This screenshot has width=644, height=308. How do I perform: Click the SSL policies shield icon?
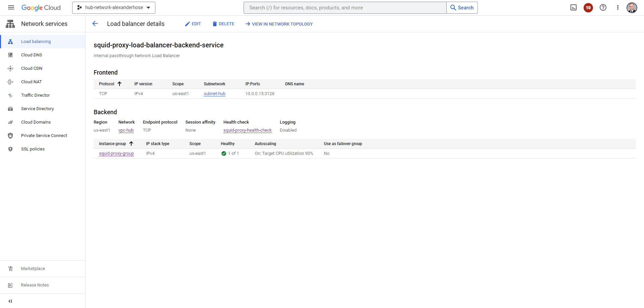(x=10, y=149)
